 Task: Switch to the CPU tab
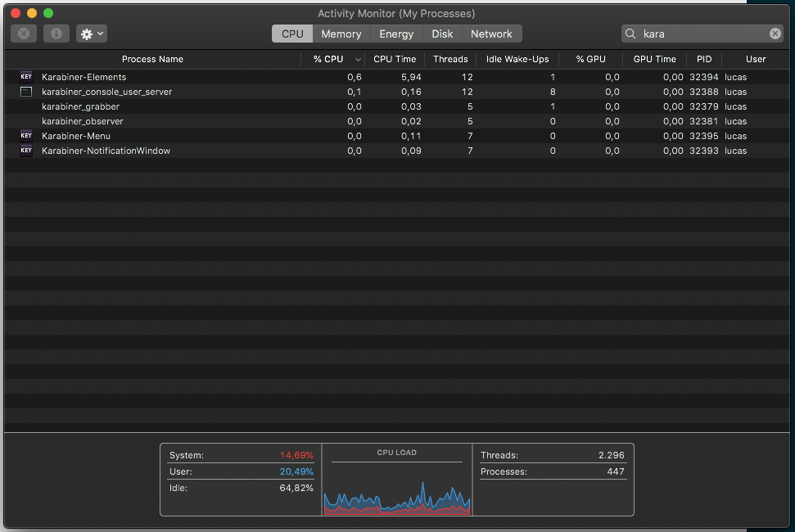coord(292,34)
